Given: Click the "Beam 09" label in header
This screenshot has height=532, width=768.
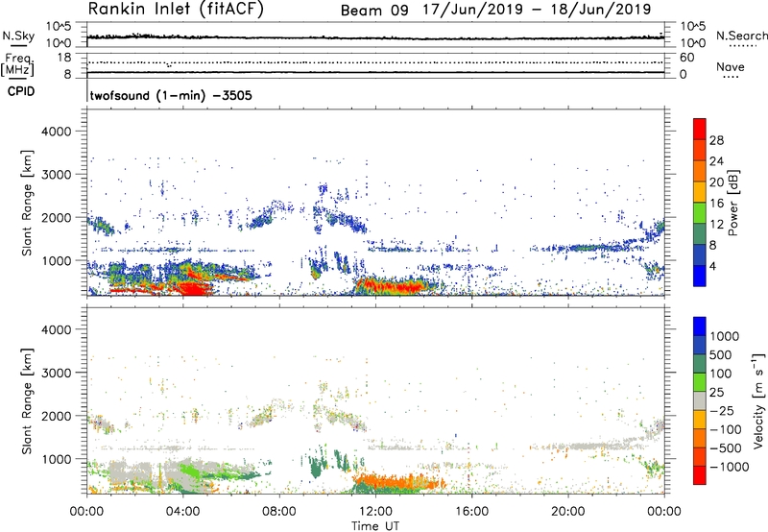Looking at the screenshot, I should coord(374,11).
